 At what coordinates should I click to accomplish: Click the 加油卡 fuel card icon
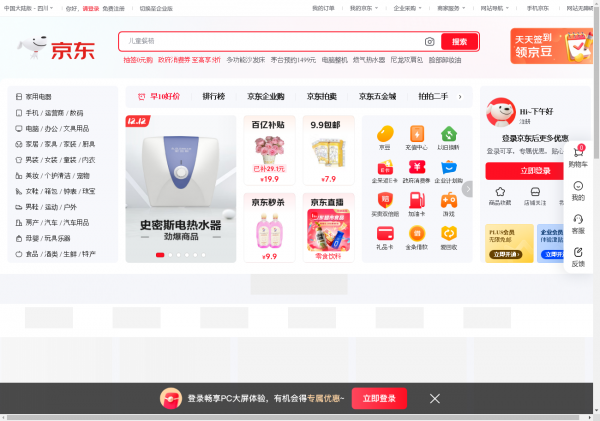(416, 200)
